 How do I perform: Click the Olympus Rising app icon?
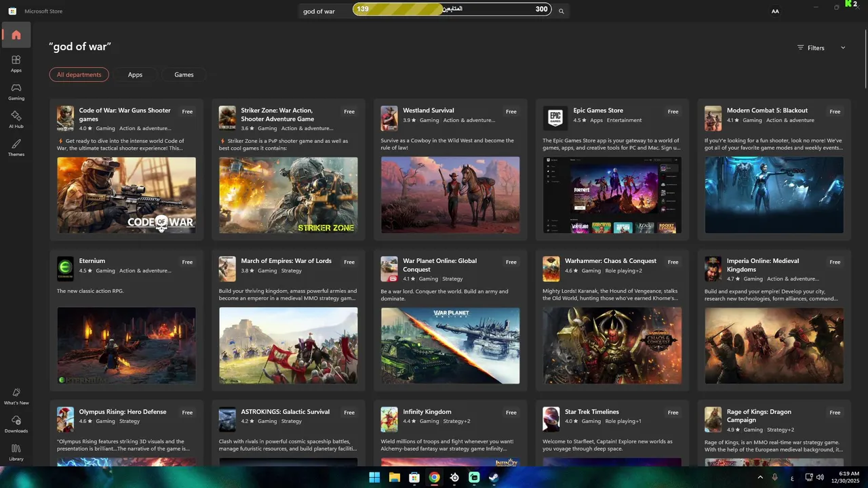coord(65,420)
